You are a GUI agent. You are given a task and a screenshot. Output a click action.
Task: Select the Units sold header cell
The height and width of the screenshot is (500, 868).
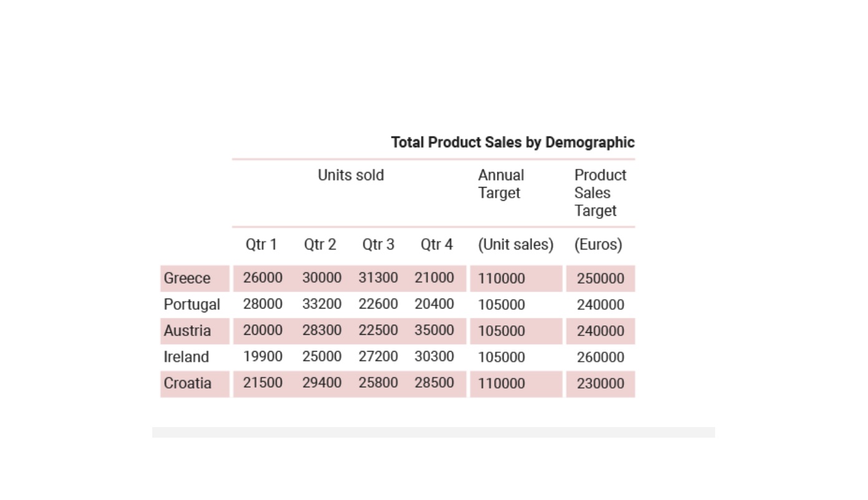click(x=351, y=175)
